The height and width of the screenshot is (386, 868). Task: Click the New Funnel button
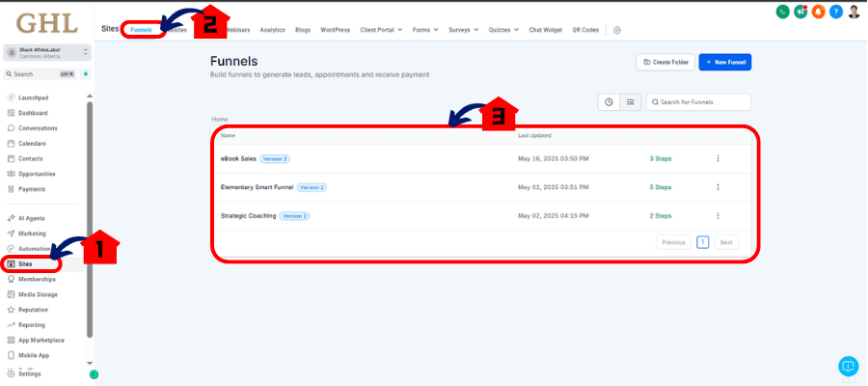pos(725,63)
